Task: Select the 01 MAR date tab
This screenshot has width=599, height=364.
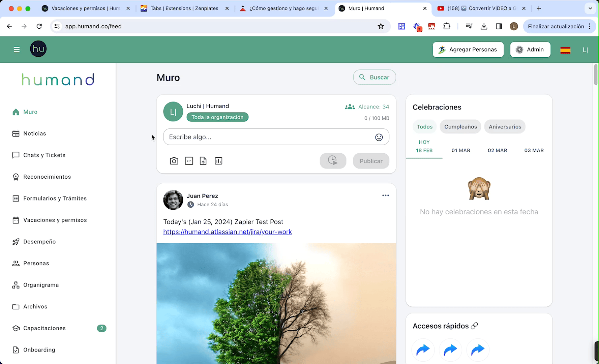Action: [x=461, y=150]
